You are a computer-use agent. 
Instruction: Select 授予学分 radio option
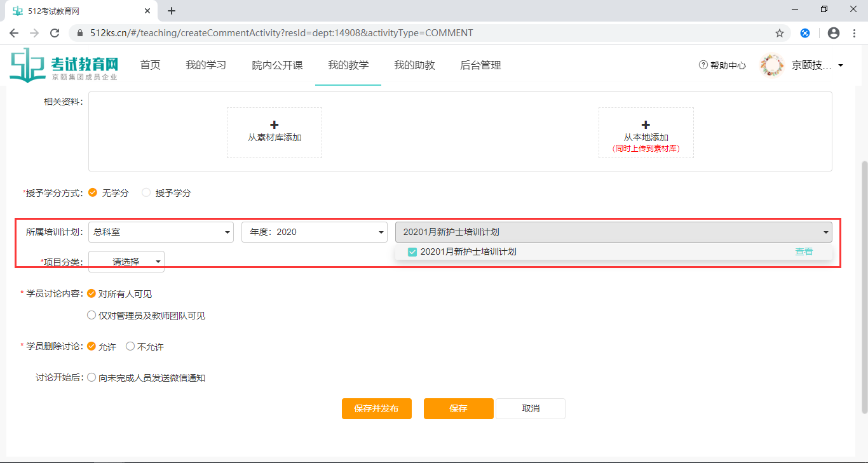[x=146, y=192]
